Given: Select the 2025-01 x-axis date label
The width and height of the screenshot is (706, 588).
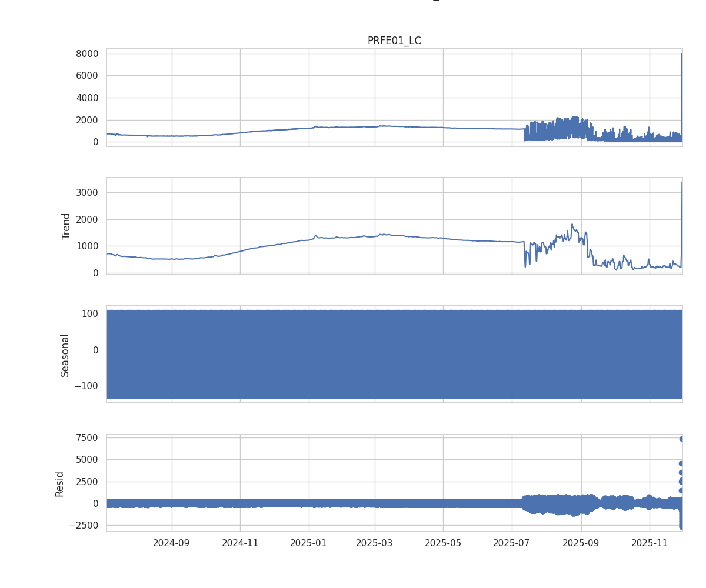Looking at the screenshot, I should tap(309, 543).
